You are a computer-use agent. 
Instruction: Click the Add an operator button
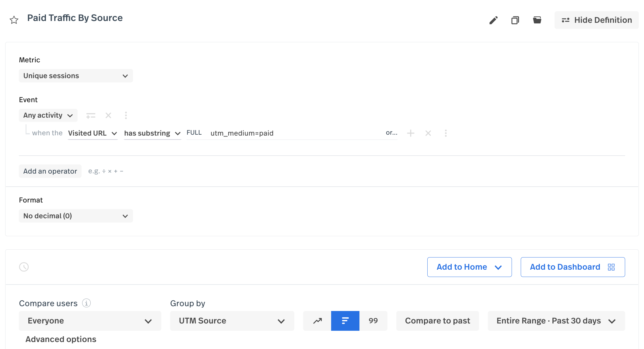pos(50,171)
